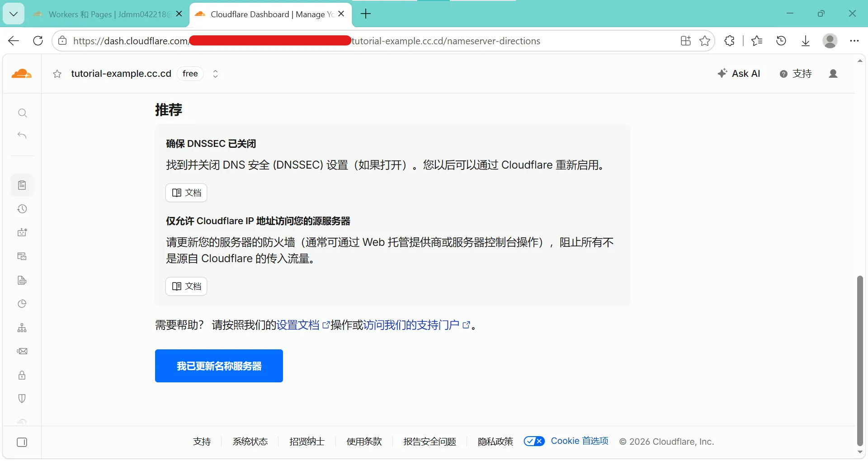Click Ask AI in header
868x461 pixels.
coord(739,74)
